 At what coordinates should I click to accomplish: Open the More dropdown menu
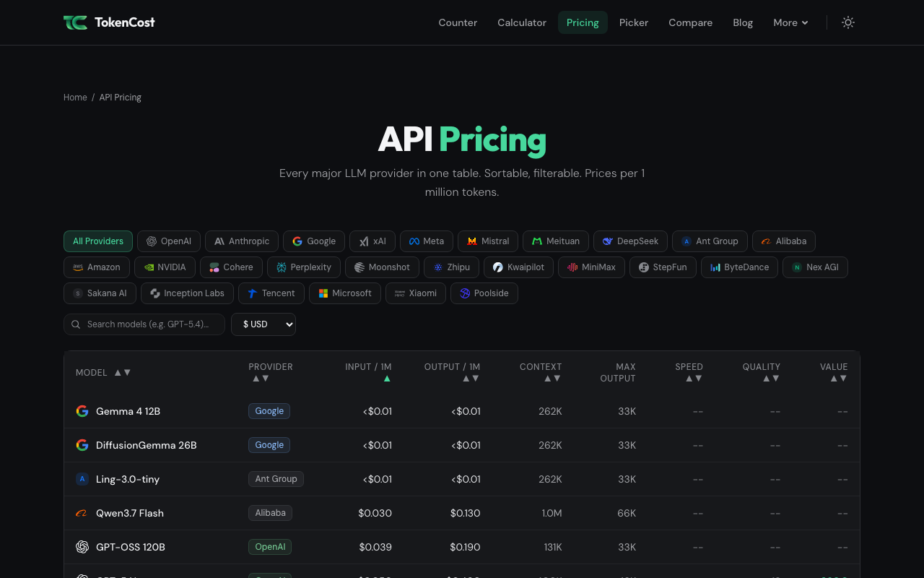tap(790, 22)
